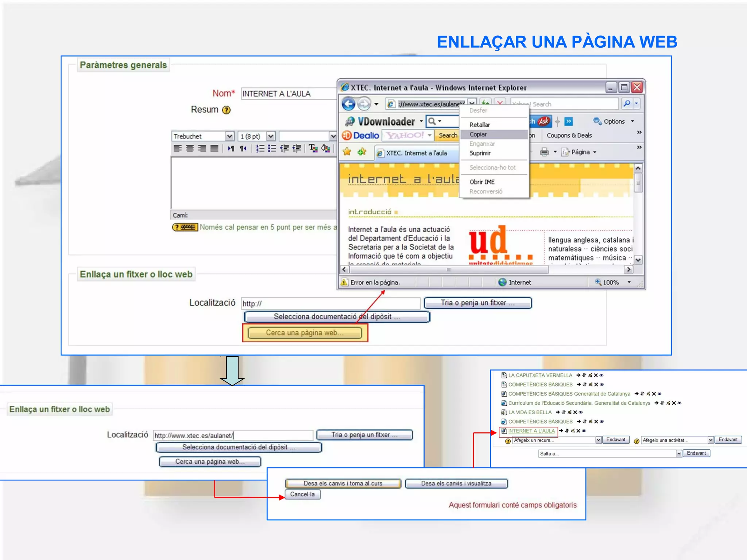Choose Suprimir in the context menu
Image resolution: width=747 pixels, height=560 pixels.
pyautogui.click(x=494, y=153)
